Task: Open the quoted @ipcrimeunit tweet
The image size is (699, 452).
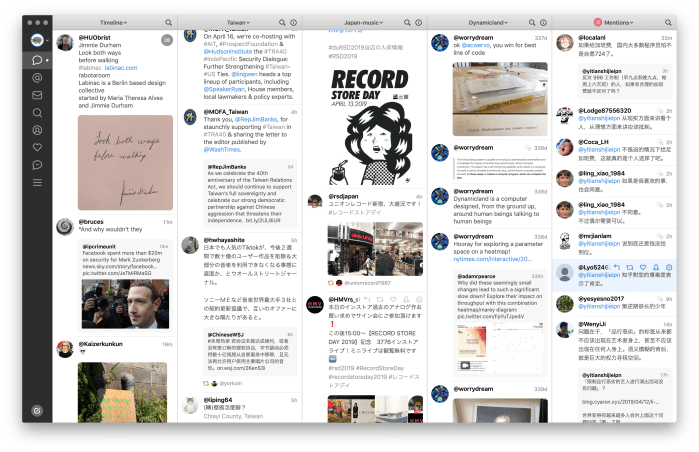Action: click(125, 286)
